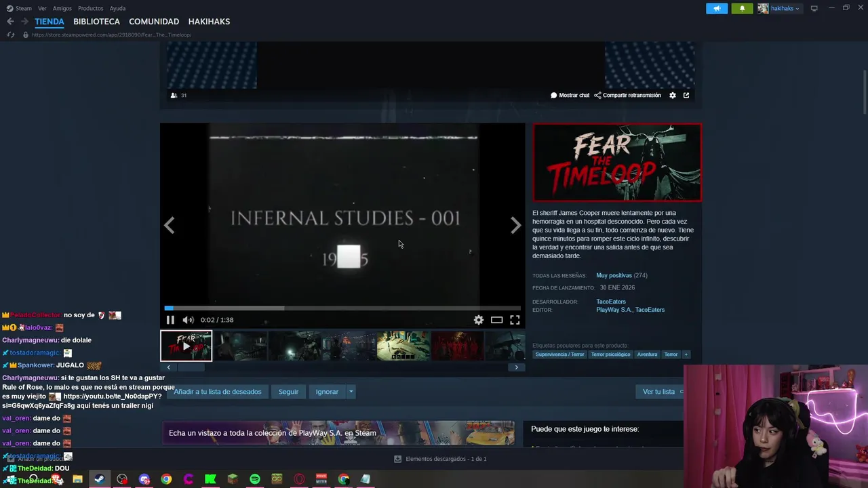Viewport: 868px width, 488px height.
Task: Enter fullscreen on the trailer
Action: tap(515, 320)
